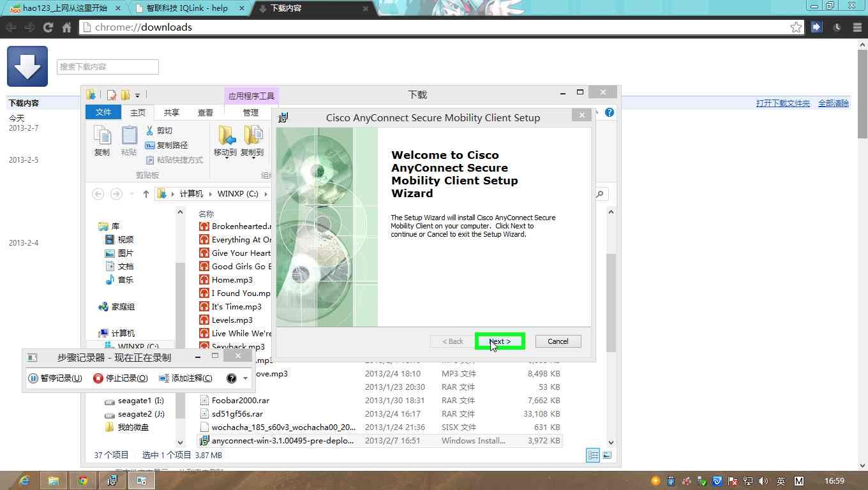868x490 pixels.
Task: Open recent locations dropdown in Explorer navigation
Action: [131, 194]
